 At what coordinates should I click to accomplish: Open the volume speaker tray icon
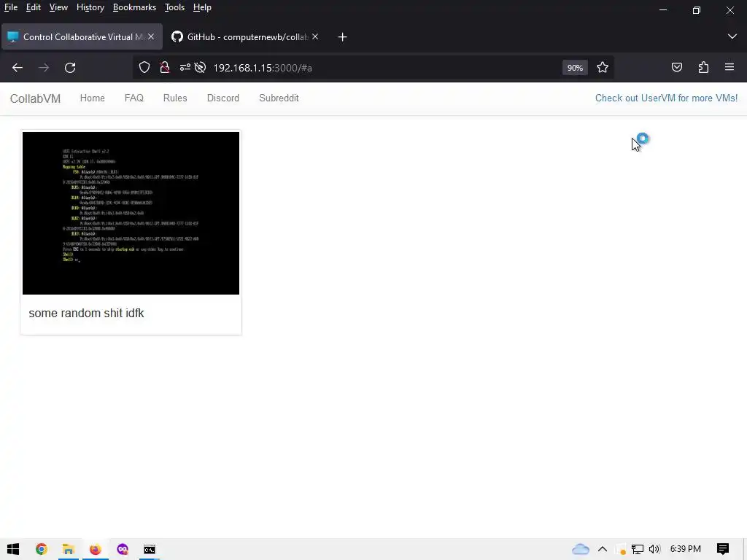(654, 549)
